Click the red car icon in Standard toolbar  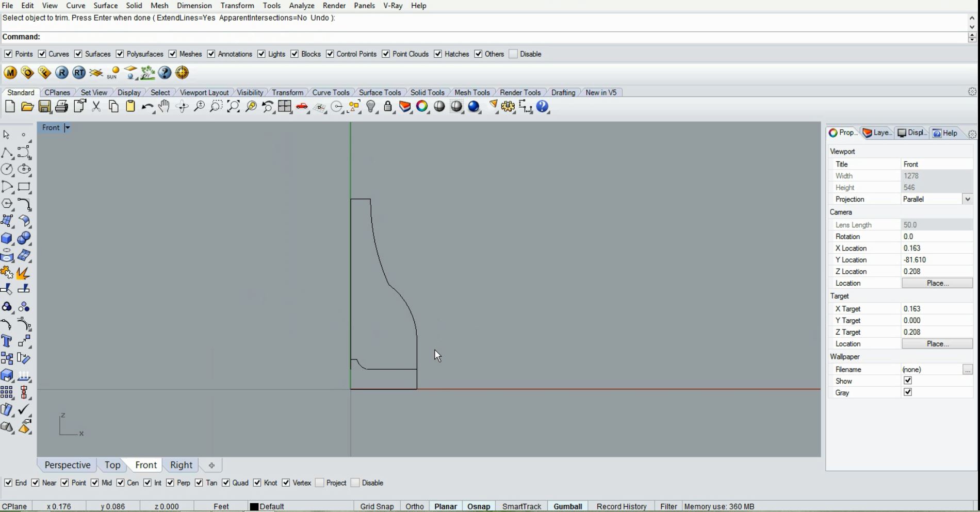302,107
